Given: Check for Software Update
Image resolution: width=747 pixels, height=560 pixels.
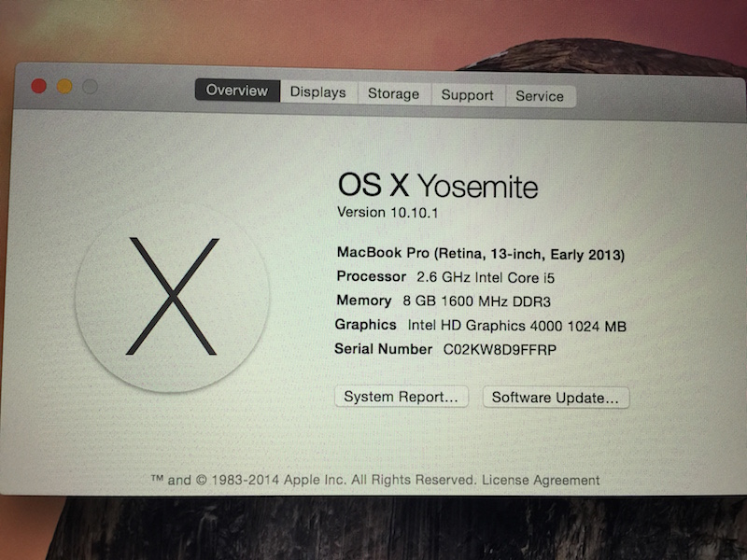Looking at the screenshot, I should (556, 398).
